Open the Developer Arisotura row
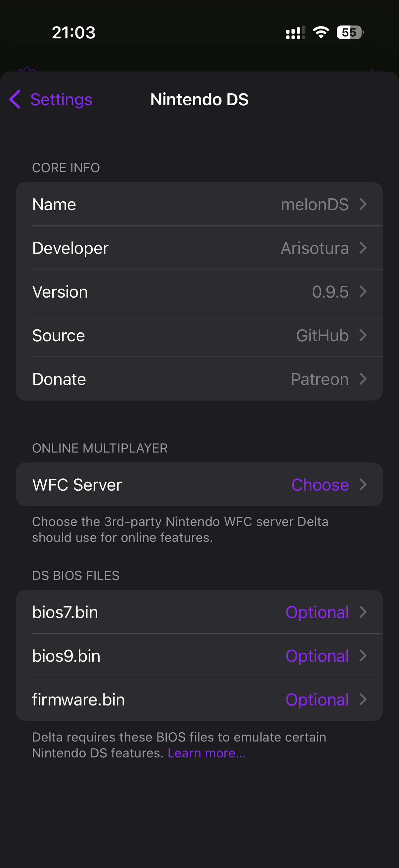 [199, 248]
